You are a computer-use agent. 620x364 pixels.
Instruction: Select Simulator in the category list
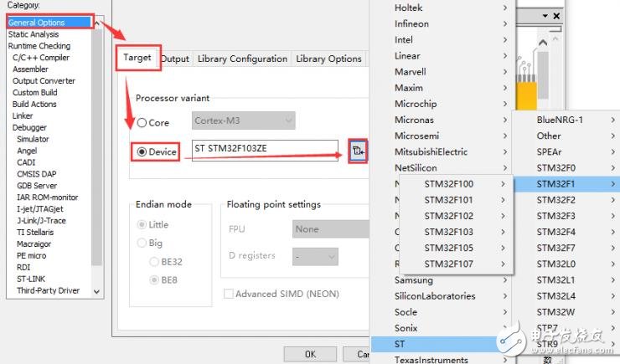pos(33,139)
